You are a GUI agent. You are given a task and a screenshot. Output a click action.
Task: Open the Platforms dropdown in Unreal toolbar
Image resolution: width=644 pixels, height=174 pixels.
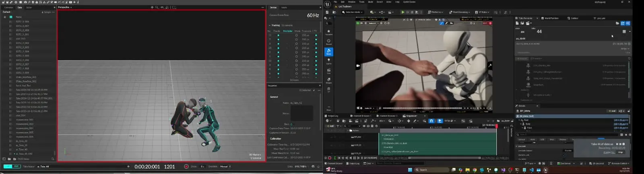[435, 12]
